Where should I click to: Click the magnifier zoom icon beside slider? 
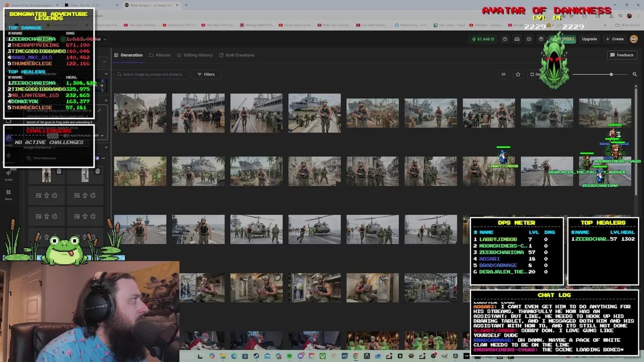(x=634, y=74)
